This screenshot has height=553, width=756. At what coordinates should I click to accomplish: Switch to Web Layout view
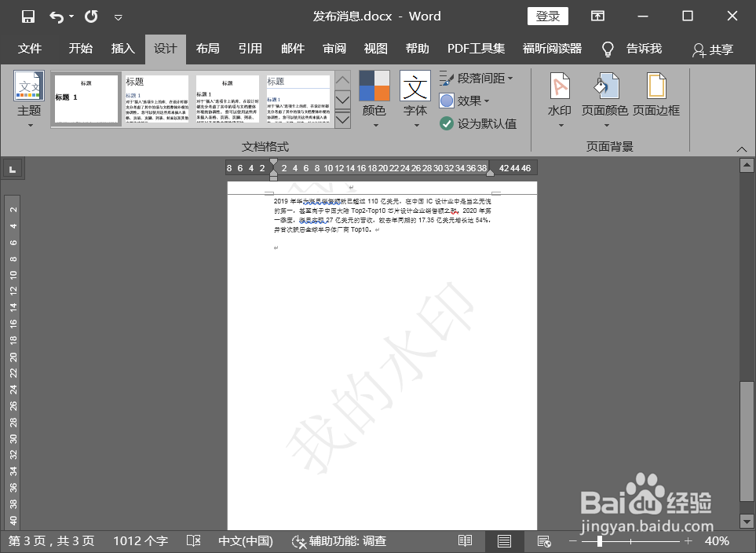point(544,541)
